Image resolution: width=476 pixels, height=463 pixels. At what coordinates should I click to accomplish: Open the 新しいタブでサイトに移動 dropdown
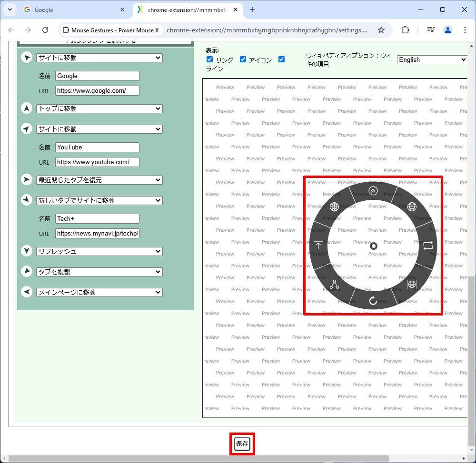coord(99,200)
